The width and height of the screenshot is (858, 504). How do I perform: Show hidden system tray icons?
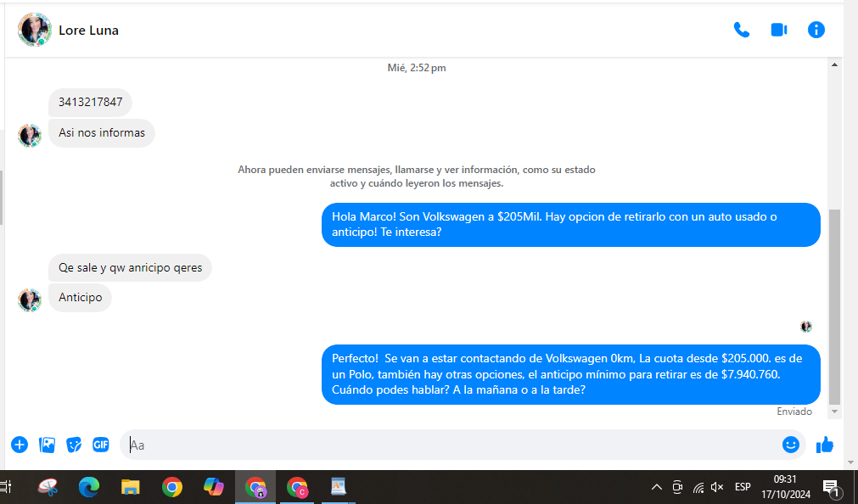tap(657, 487)
